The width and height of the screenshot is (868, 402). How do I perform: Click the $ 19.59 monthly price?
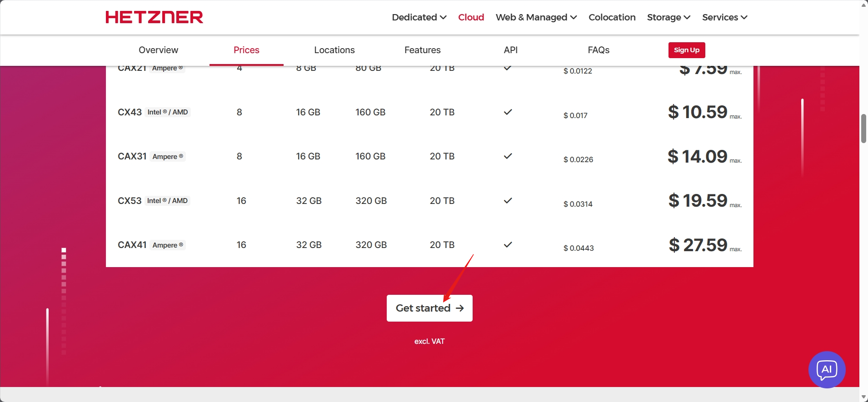tap(698, 200)
